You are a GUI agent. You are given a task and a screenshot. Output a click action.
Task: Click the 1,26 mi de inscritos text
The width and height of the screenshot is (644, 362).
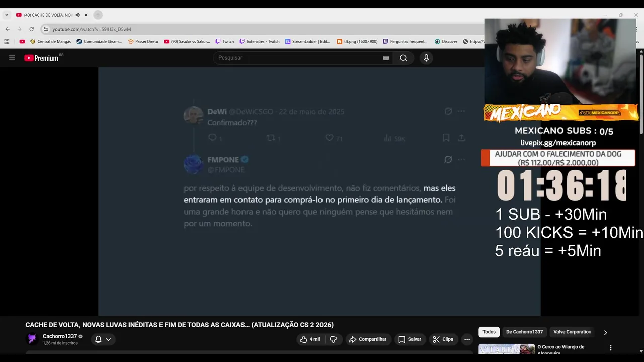tap(60, 343)
